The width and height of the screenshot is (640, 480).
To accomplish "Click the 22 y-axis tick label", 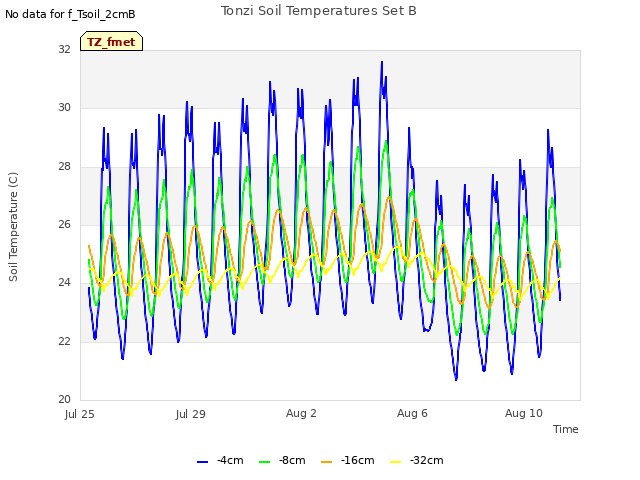I will point(64,341).
